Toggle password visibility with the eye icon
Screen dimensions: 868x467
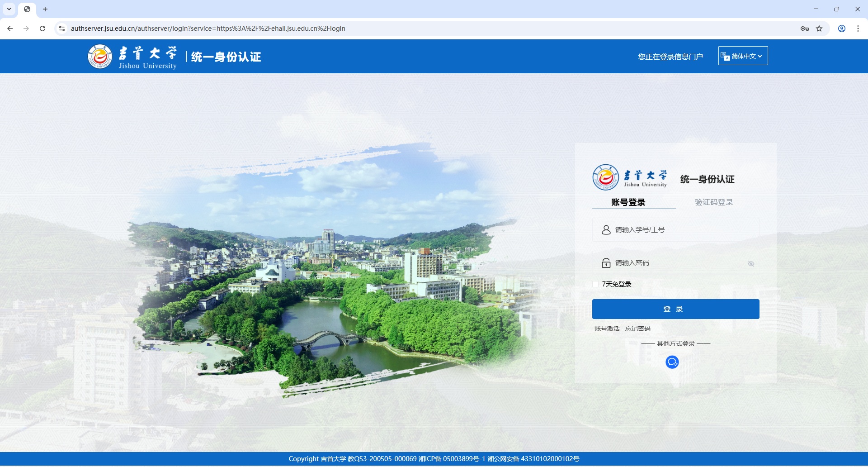(x=751, y=263)
